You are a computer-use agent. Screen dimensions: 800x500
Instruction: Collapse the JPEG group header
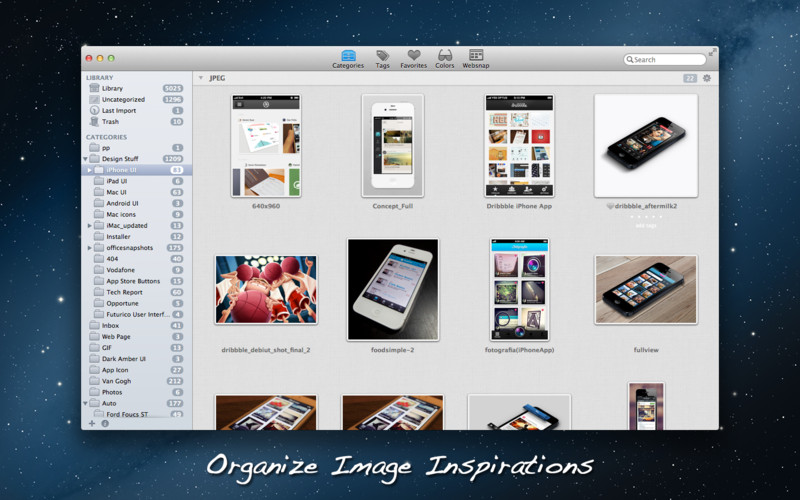tap(201, 78)
